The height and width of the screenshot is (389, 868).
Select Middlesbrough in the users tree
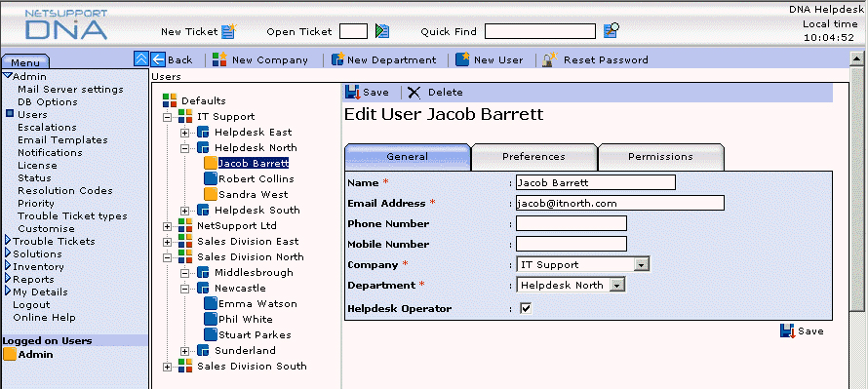tap(254, 272)
